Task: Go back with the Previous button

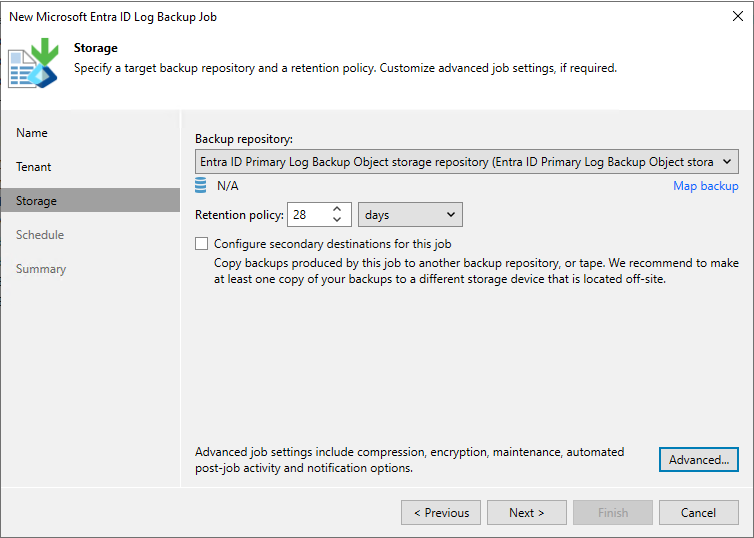Action: [x=441, y=513]
